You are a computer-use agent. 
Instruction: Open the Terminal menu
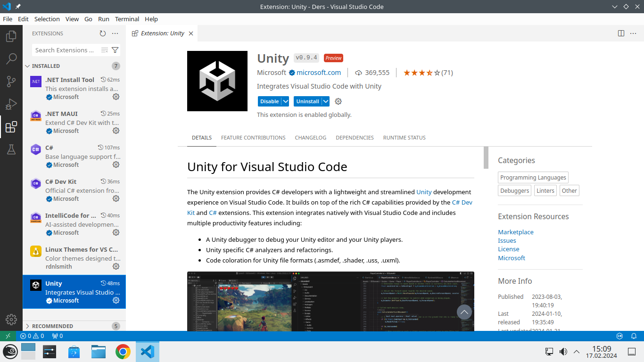pos(127,19)
